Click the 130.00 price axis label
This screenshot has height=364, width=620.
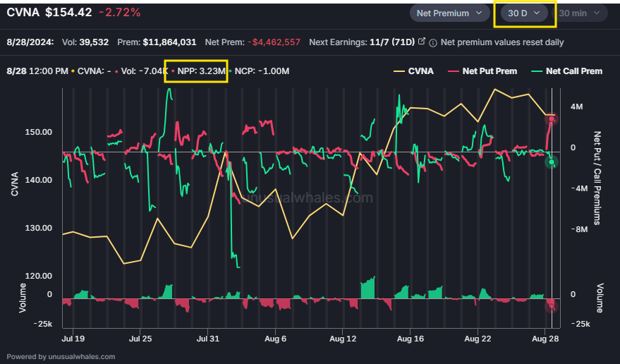coord(38,229)
